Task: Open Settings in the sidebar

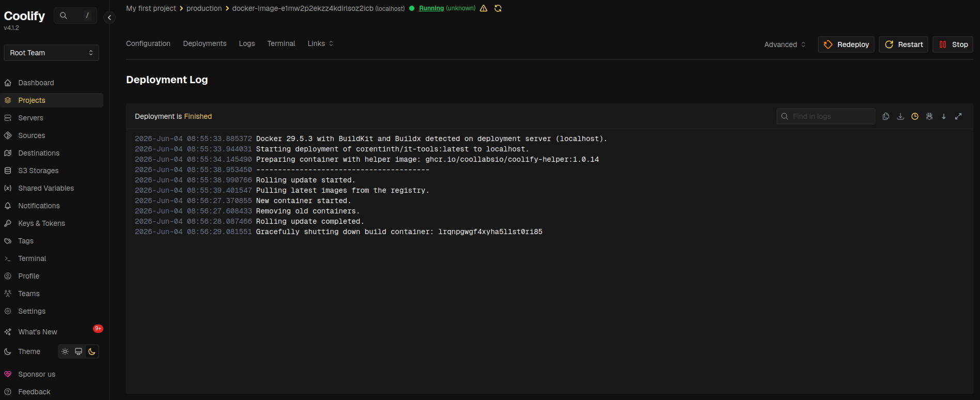Action: 52,311
